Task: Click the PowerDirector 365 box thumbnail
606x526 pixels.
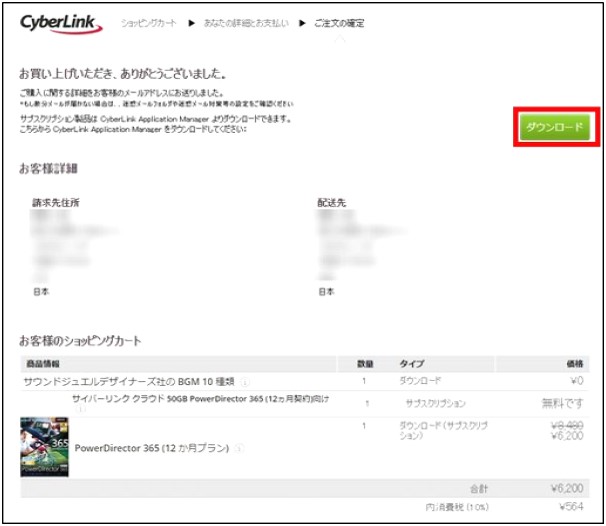Action: pos(44,447)
